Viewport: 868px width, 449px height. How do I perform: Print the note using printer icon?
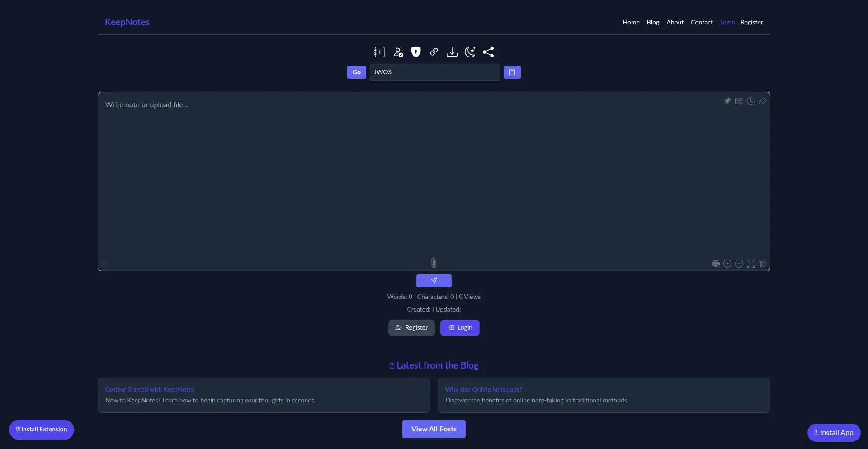(715, 264)
